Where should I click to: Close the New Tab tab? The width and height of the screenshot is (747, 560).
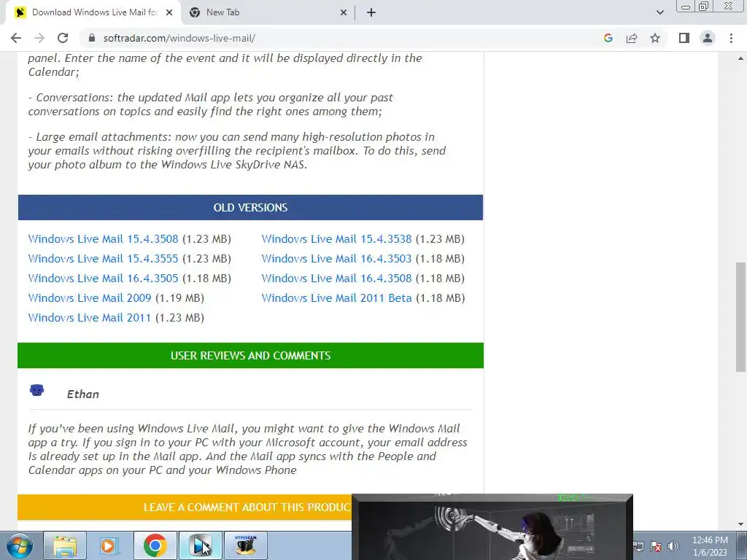coord(344,12)
